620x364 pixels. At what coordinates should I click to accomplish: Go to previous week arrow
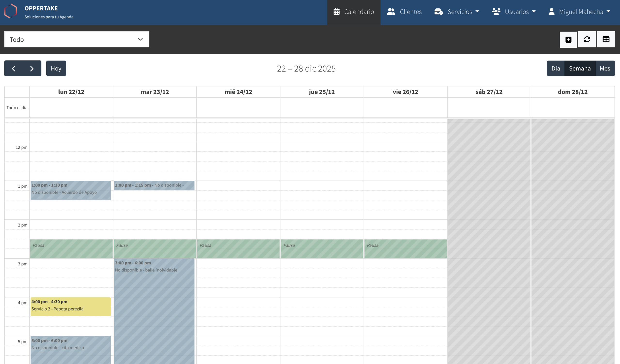14,69
